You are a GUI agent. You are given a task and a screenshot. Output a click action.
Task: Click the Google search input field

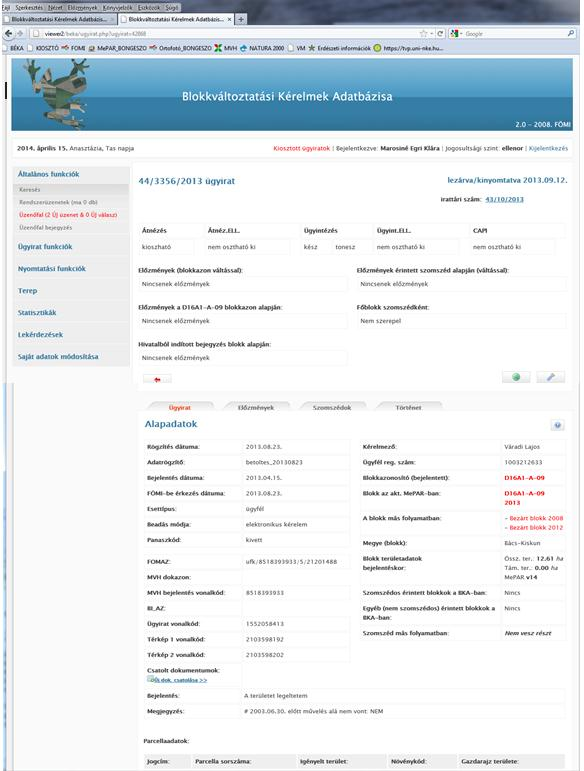[x=514, y=33]
